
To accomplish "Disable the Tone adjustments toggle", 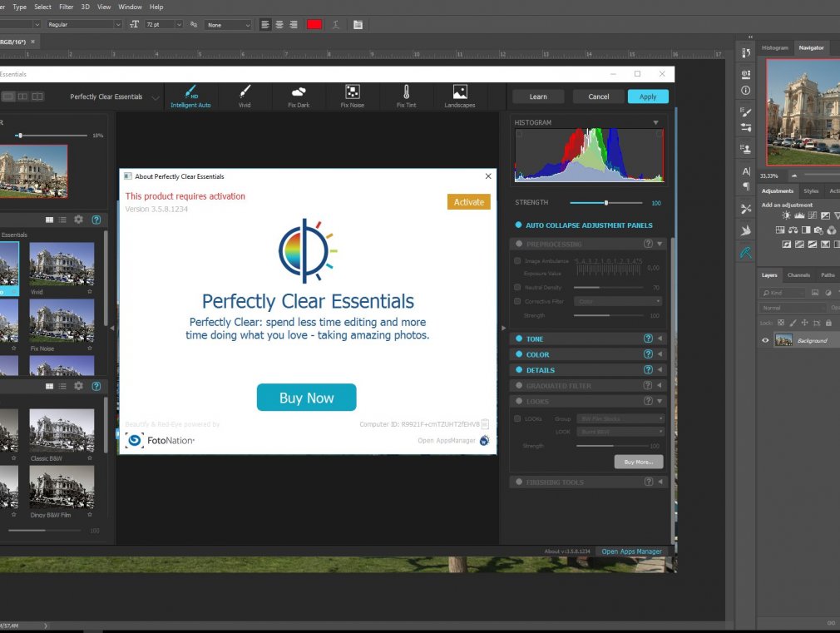I will tap(519, 339).
